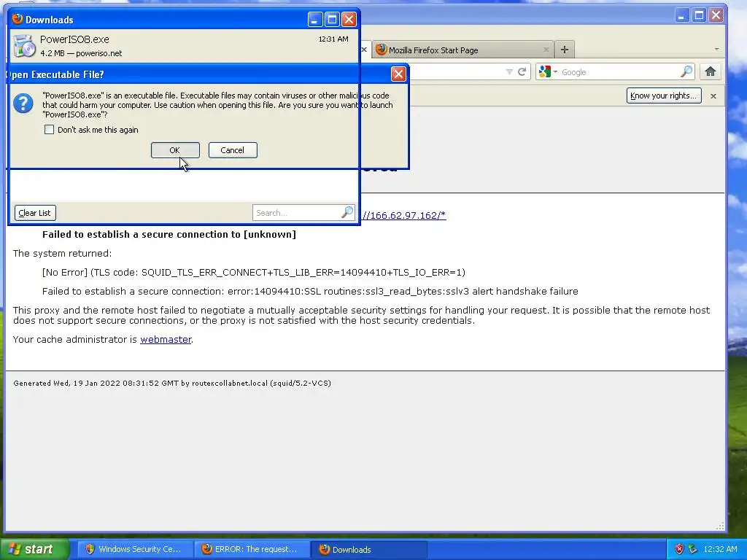Click the Know your rights button
The width and height of the screenshot is (747, 560).
click(x=664, y=96)
